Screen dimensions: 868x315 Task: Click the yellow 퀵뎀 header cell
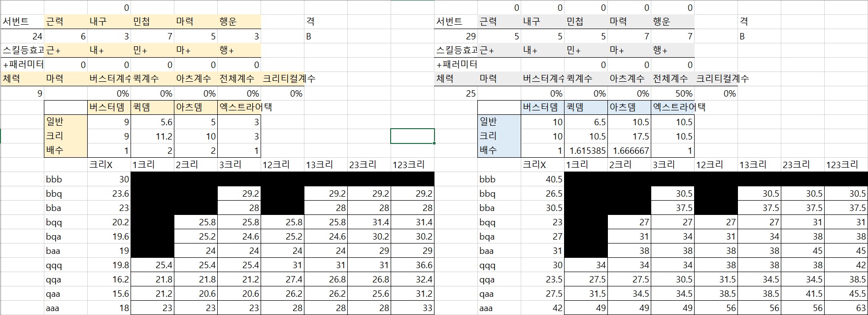click(x=152, y=107)
